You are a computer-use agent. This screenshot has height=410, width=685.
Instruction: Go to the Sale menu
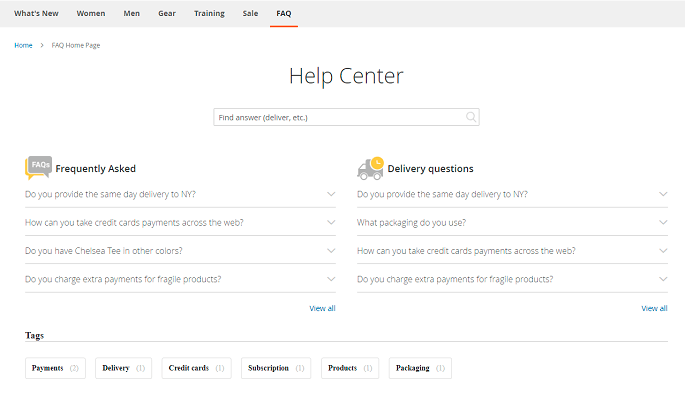[x=250, y=14]
